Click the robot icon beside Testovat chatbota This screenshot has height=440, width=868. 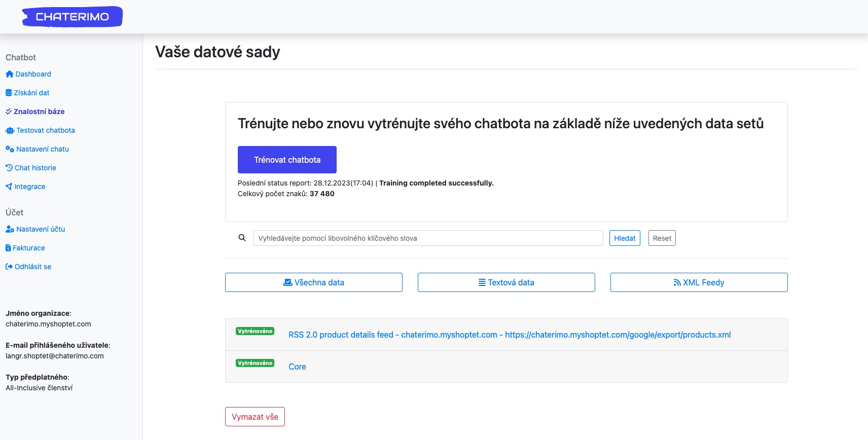pyautogui.click(x=10, y=130)
